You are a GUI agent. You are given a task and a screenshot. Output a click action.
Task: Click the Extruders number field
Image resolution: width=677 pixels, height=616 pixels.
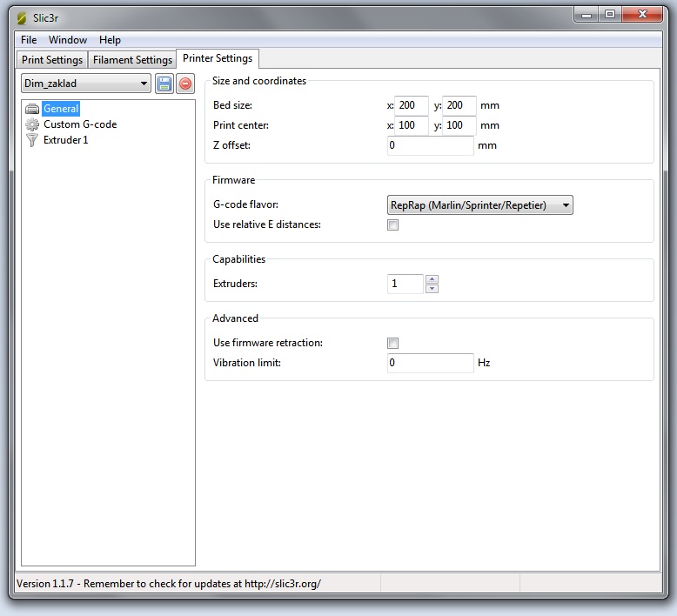[x=406, y=284]
